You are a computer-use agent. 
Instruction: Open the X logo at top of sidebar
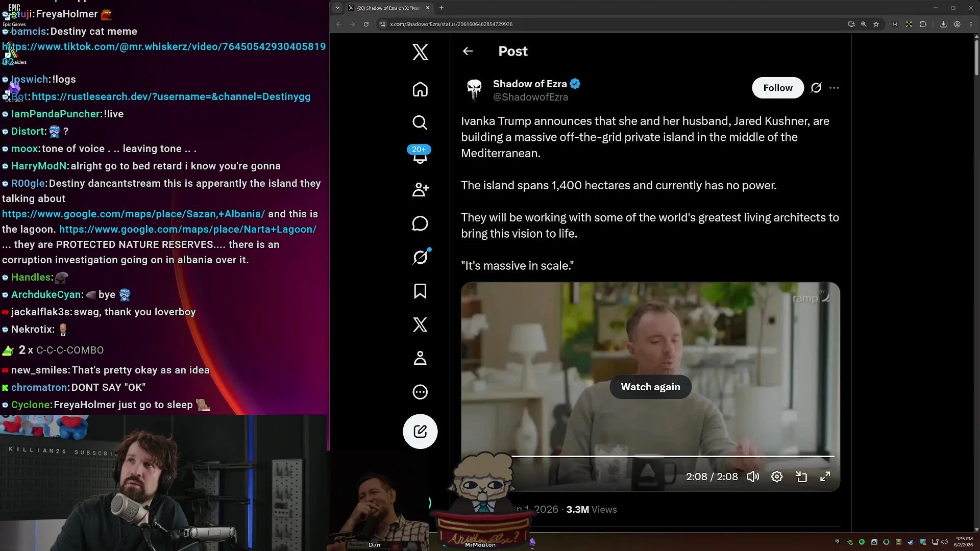coord(420,52)
